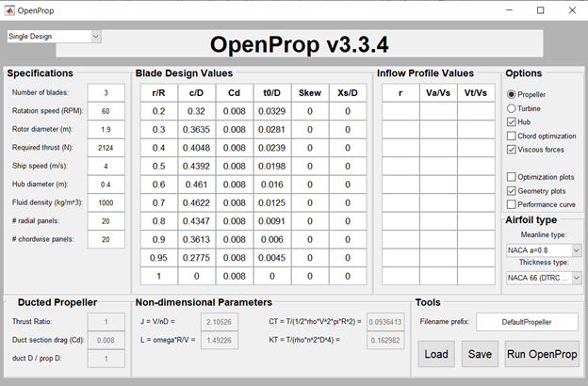This screenshot has width=588, height=386.
Task: Click the Duct section drag (Cd) field
Action: (x=106, y=340)
